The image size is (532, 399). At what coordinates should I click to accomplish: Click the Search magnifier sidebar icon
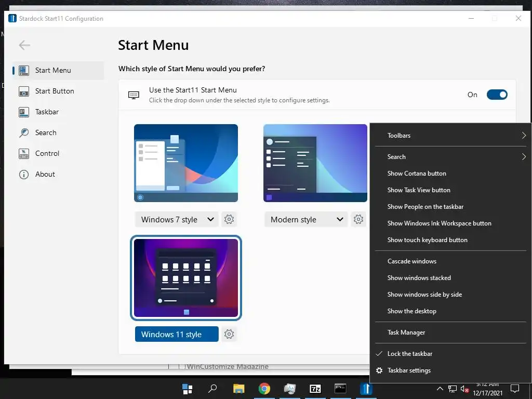point(24,132)
